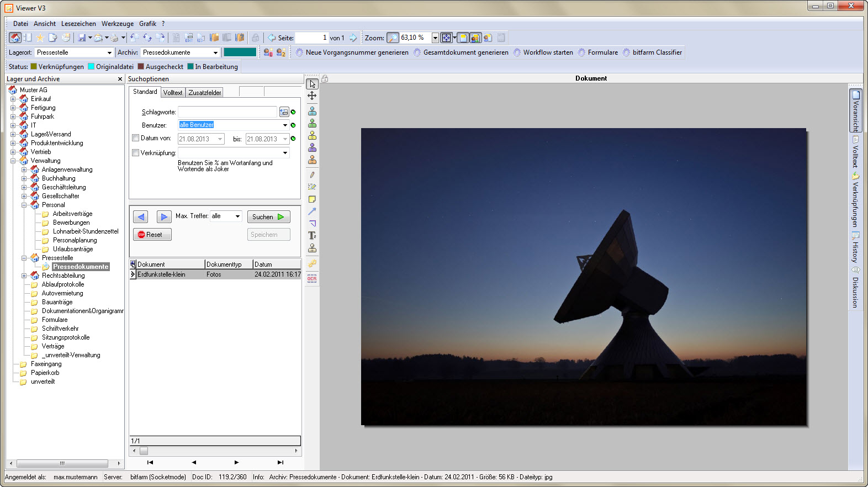Image resolution: width=868 pixels, height=487 pixels.
Task: Click the zoom magnifier icon
Action: 393,38
